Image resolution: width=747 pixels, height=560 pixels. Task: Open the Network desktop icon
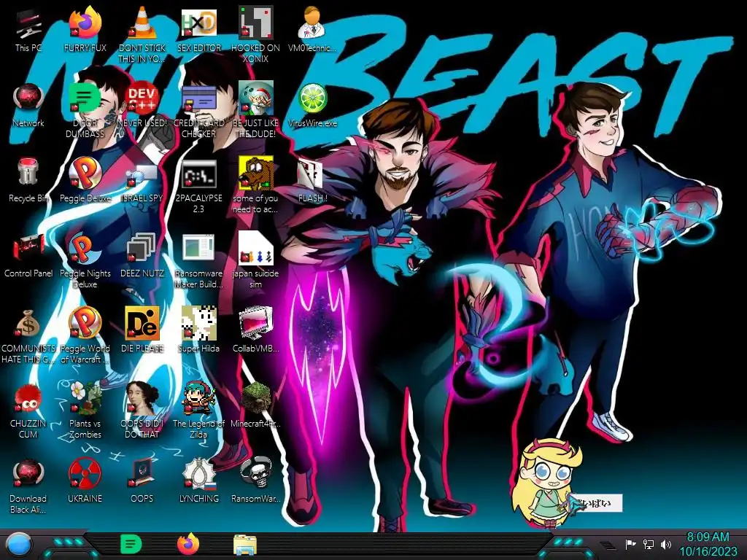click(x=28, y=105)
